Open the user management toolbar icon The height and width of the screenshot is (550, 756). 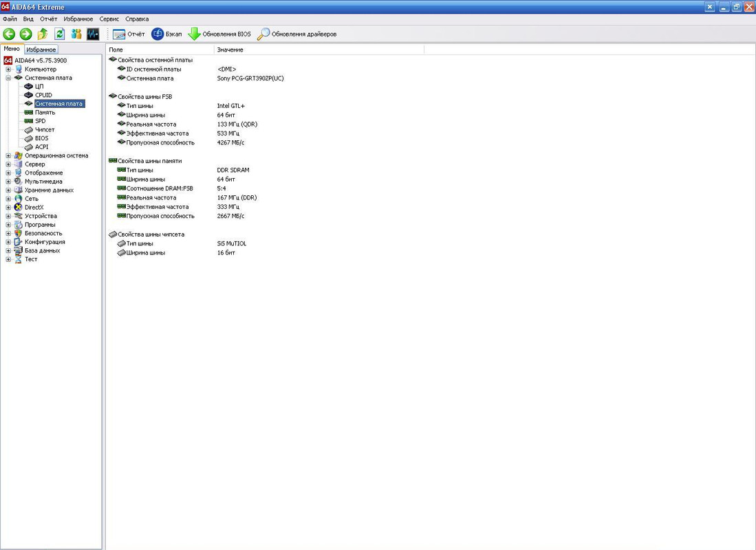point(76,34)
